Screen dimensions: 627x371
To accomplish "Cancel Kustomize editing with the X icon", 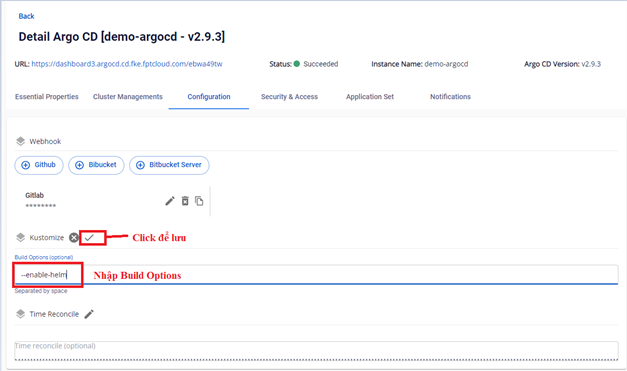I will pyautogui.click(x=74, y=237).
